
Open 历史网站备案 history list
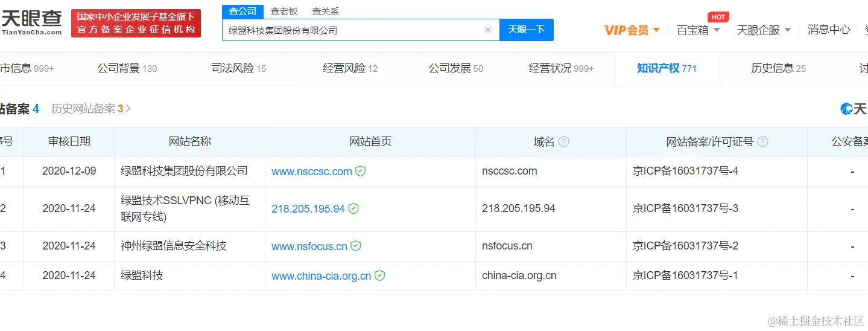tap(90, 109)
